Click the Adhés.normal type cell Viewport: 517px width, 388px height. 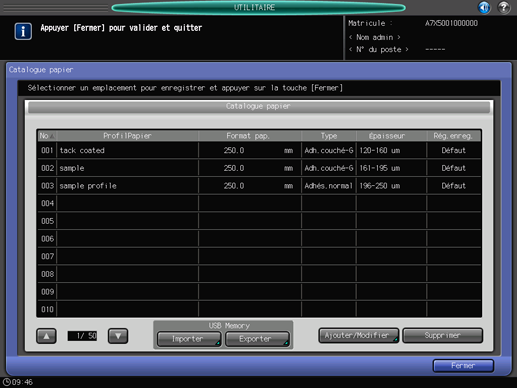(x=329, y=186)
